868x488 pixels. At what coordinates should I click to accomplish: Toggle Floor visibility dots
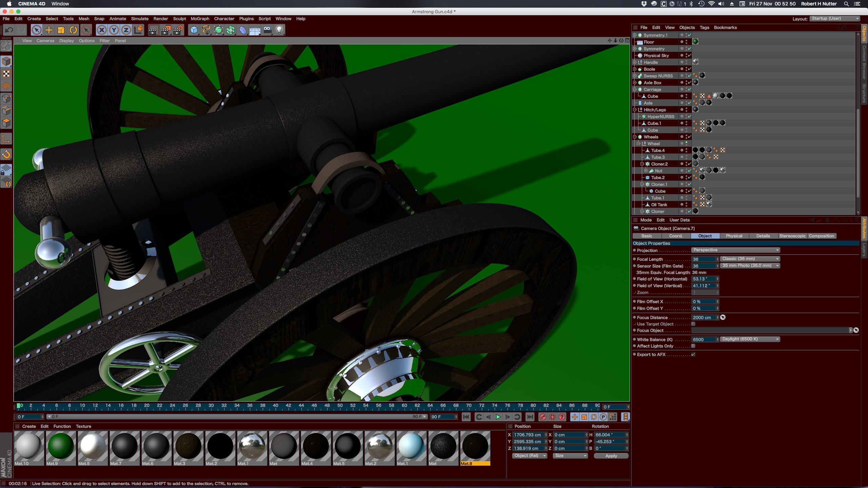(x=687, y=42)
